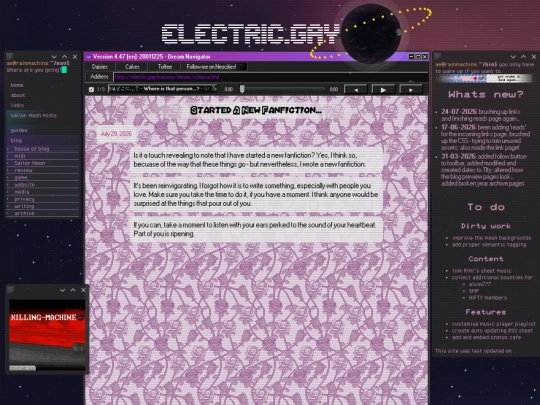Click the 'Started A New Fanfiction...' heading
Image resolution: width=540 pixels, height=405 pixels.
pos(256,110)
